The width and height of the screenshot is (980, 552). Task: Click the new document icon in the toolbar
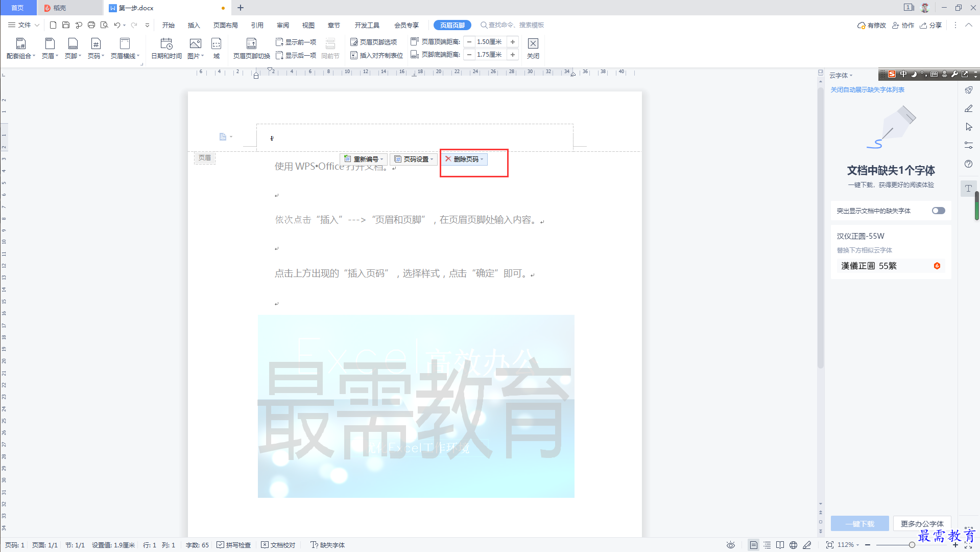[x=53, y=25]
